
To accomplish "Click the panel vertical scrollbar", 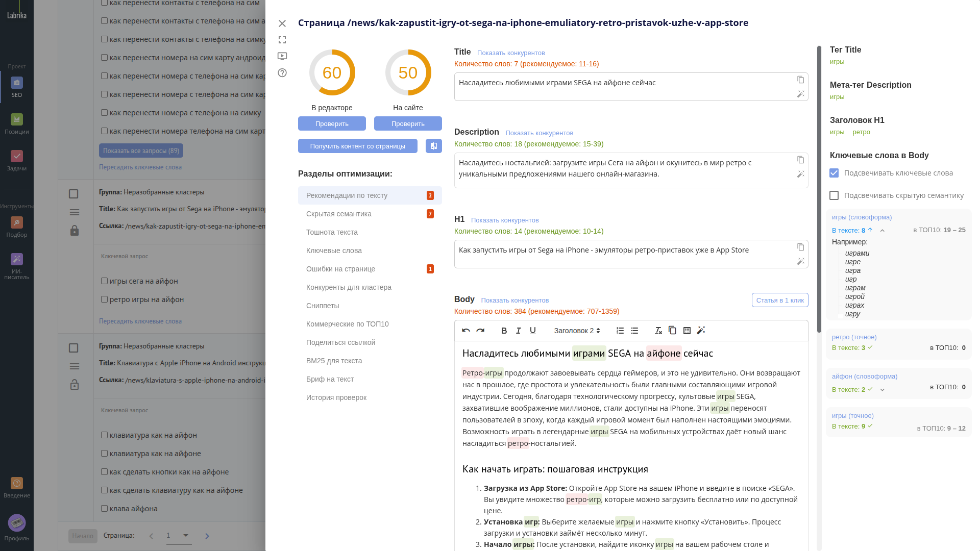I will coord(819,189).
